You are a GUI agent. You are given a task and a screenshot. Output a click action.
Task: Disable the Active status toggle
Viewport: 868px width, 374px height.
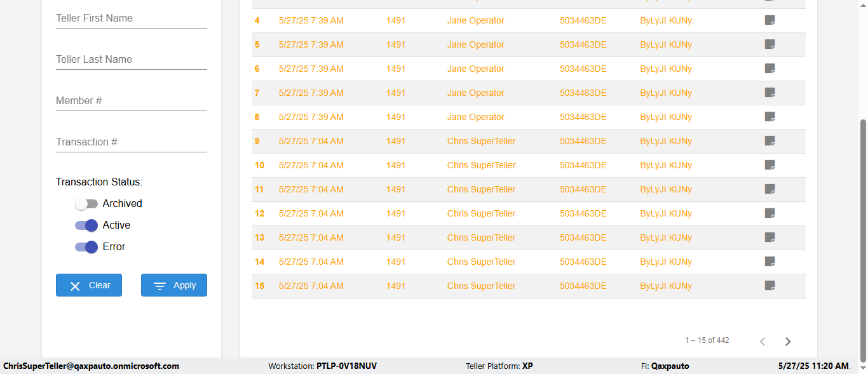click(x=86, y=225)
